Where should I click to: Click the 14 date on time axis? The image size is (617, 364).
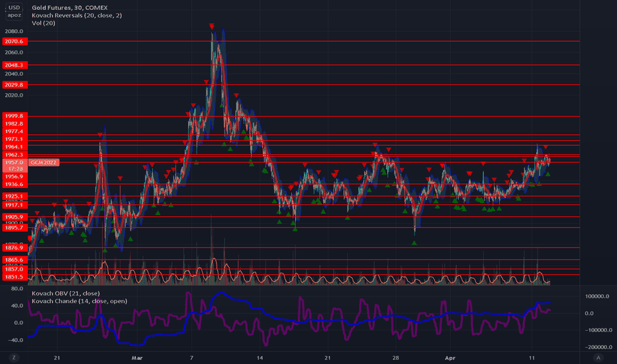click(260, 357)
